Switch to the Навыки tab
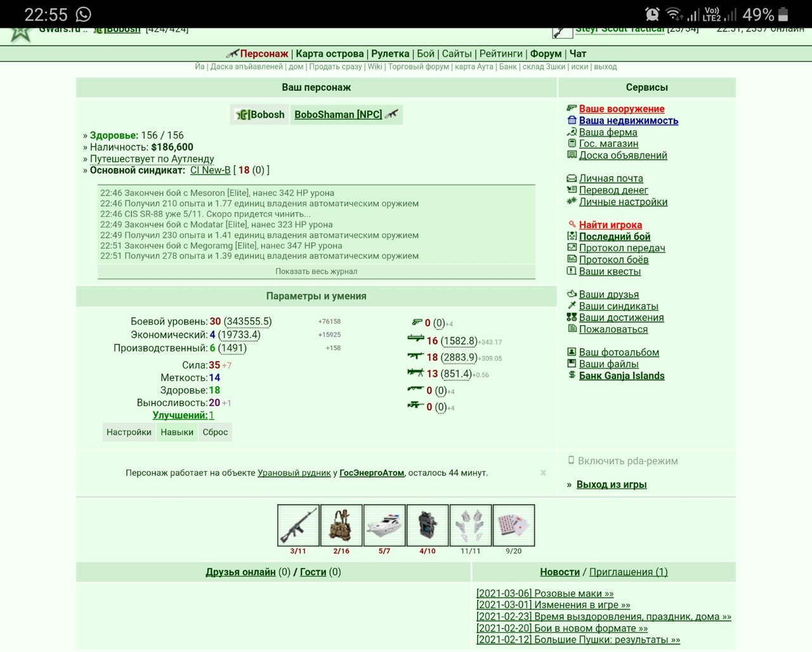The width and height of the screenshot is (812, 652). tap(177, 432)
